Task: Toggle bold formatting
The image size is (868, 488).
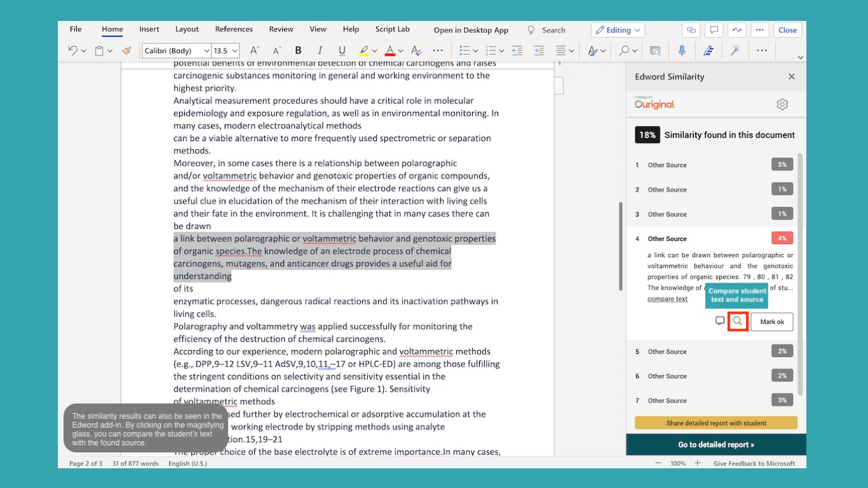Action: click(x=298, y=51)
